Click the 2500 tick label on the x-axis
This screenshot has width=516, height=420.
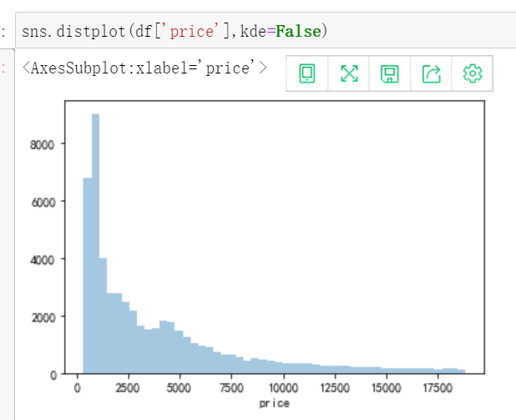128,388
